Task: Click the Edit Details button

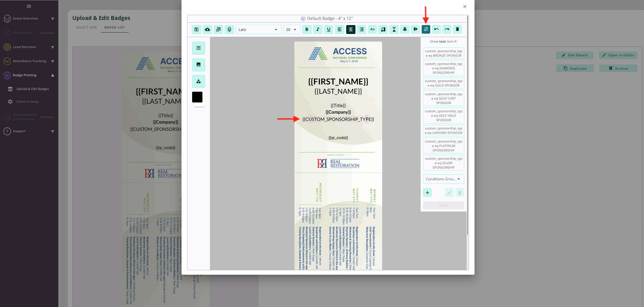Action: point(574,55)
